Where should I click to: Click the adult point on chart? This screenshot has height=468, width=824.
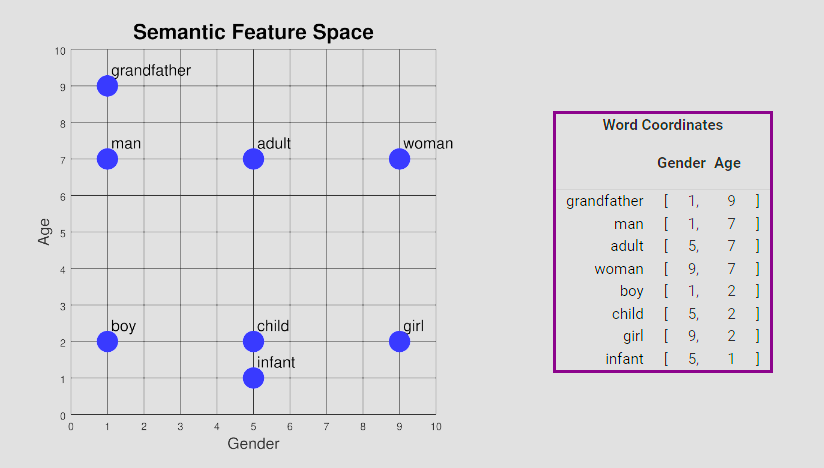pyautogui.click(x=253, y=159)
